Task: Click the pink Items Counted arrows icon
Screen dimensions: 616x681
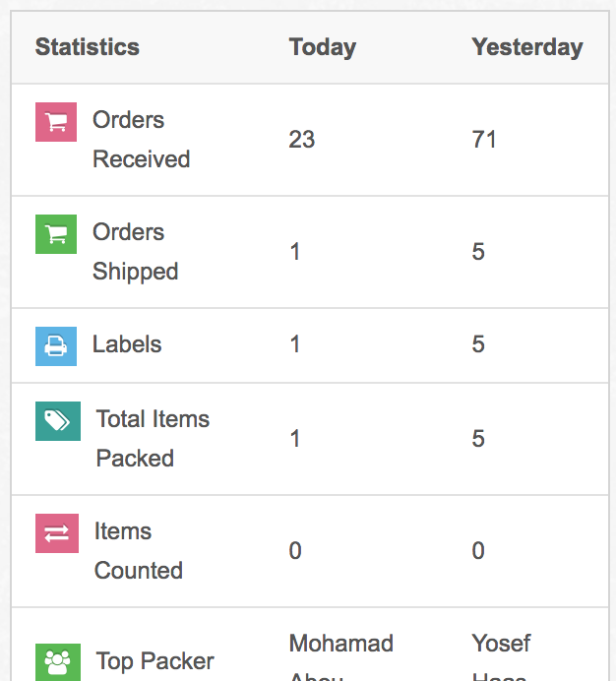Action: point(56,532)
